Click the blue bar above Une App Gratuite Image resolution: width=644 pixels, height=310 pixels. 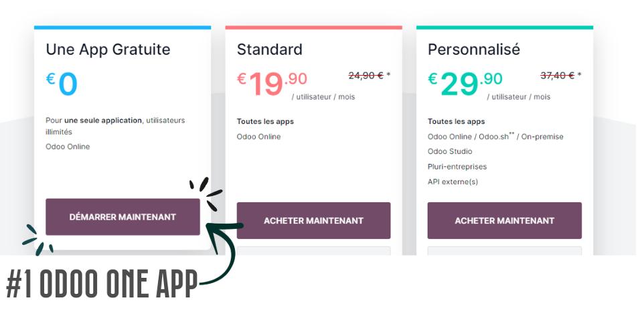tap(123, 27)
